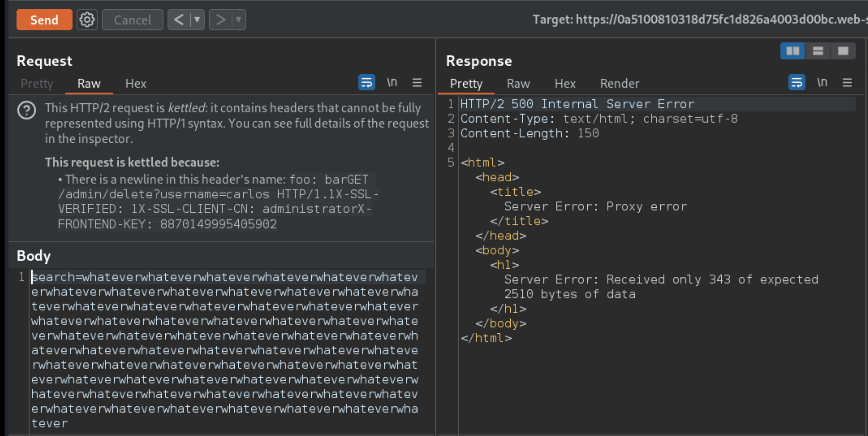Toggle non-printable characters in Request panel

pyautogui.click(x=392, y=82)
